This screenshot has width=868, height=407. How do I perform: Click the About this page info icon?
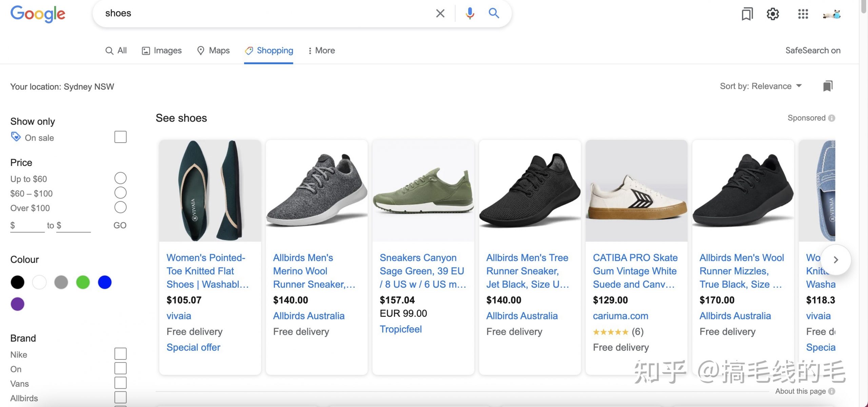pos(831,391)
